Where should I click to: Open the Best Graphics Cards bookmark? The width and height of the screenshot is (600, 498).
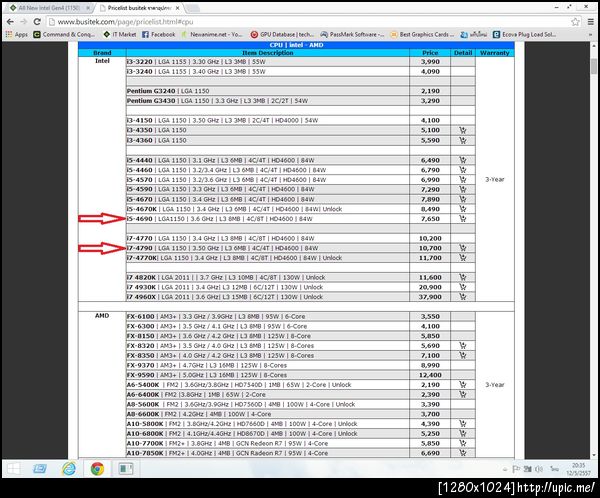click(422, 34)
